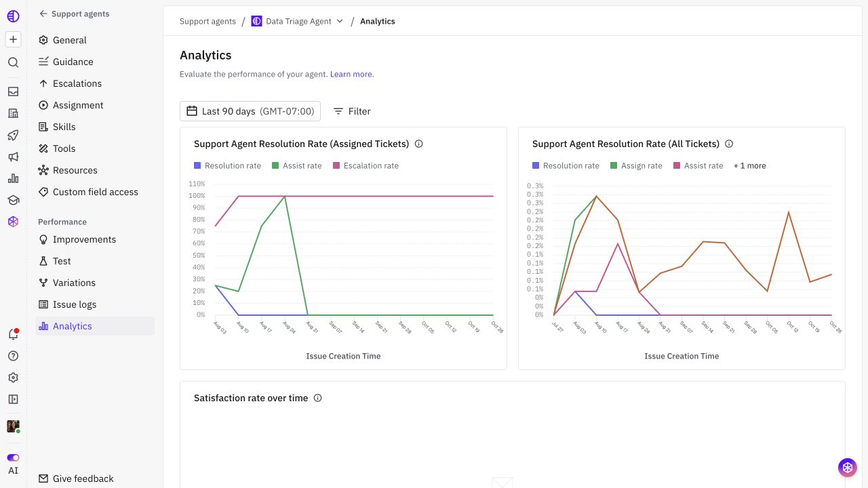The height and width of the screenshot is (488, 868).
Task: Open the Variations page
Action: 95,283
